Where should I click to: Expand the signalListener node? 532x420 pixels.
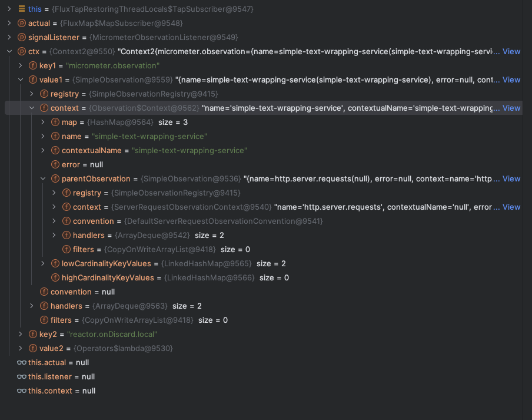coord(9,37)
